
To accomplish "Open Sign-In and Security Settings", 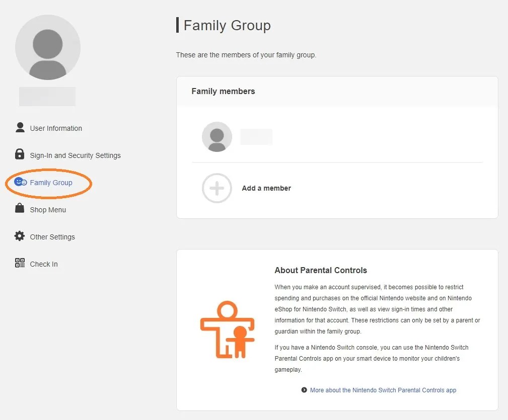I will point(75,155).
